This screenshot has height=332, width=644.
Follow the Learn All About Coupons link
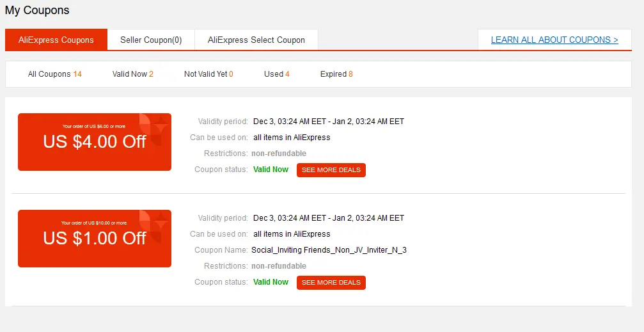[554, 40]
